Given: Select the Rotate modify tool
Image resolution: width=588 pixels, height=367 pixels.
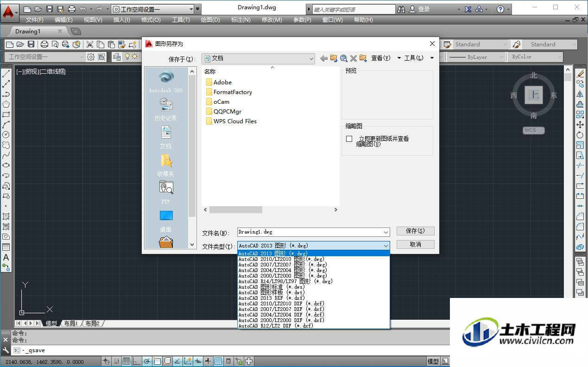Looking at the screenshot, I should pyautogui.click(x=580, y=135).
